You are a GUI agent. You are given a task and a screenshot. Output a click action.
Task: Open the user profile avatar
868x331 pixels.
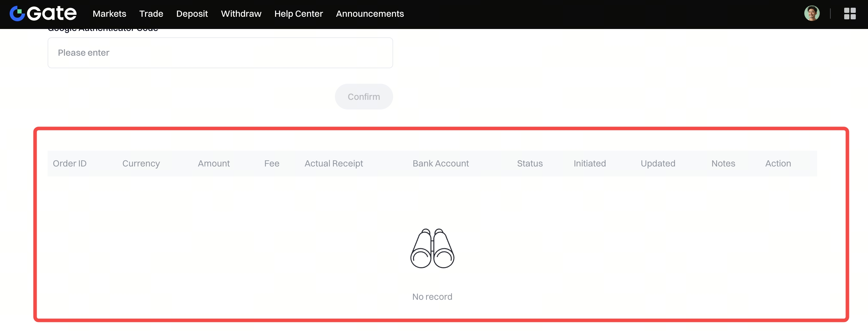(811, 14)
